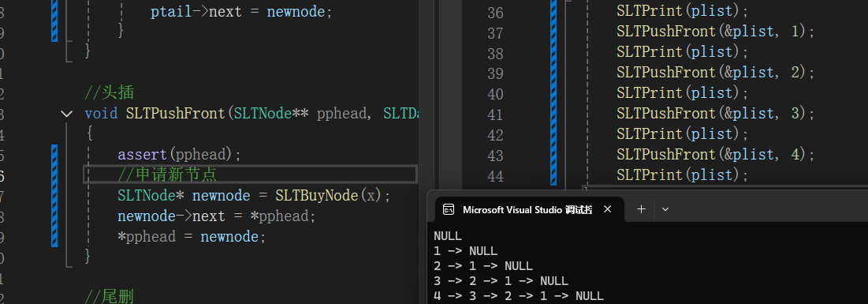This screenshot has width=868, height=304.
Task: Click console output line '2 -> 1 -> NULL'
Action: (483, 266)
